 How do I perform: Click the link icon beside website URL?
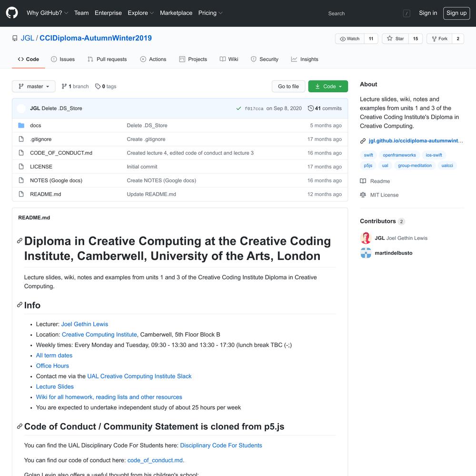click(363, 141)
